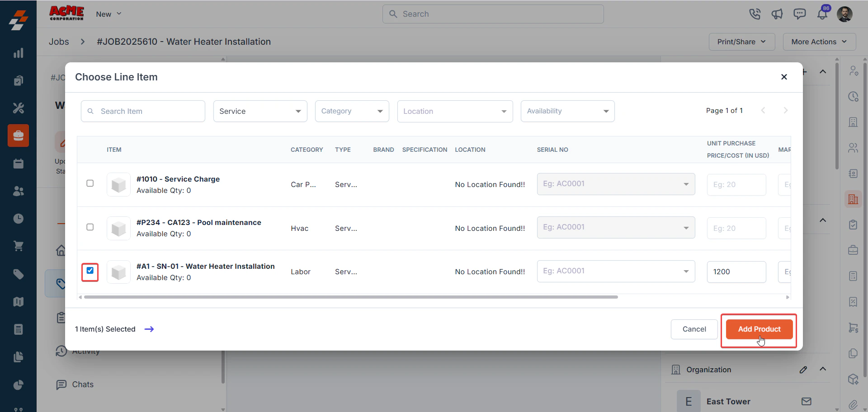The height and width of the screenshot is (412, 868).
Task: Open the Location filter dropdown
Action: (455, 111)
